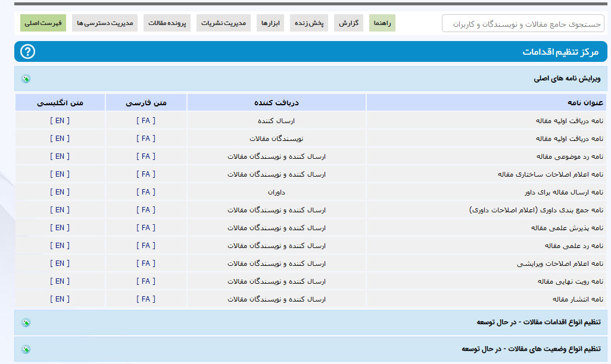Screen dimensions: 611x364
Task: Open FA text for نامه رویت نهایی مقاله
Action: click(x=146, y=281)
